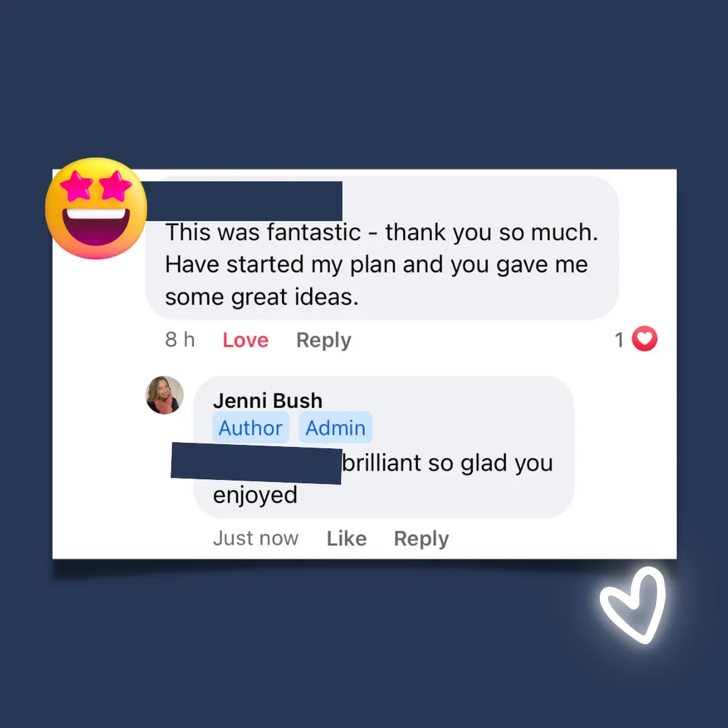Click the Author badge
This screenshot has height=728, width=728.
click(251, 427)
